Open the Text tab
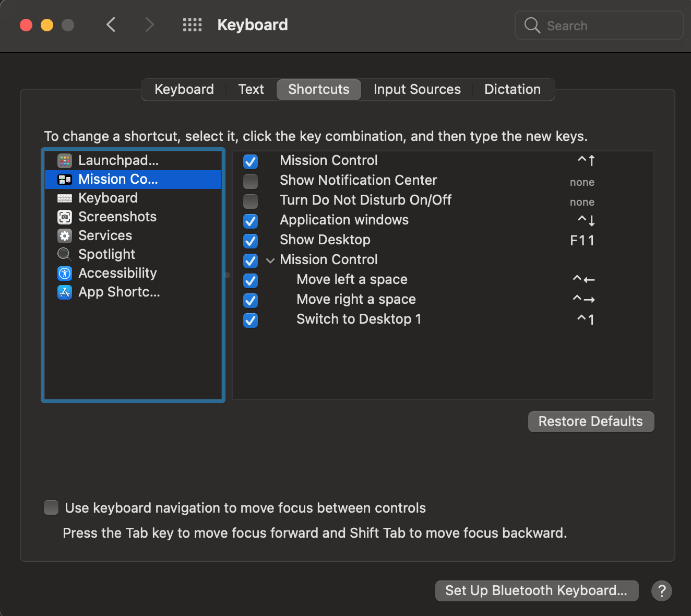Image resolution: width=691 pixels, height=616 pixels. tap(251, 90)
